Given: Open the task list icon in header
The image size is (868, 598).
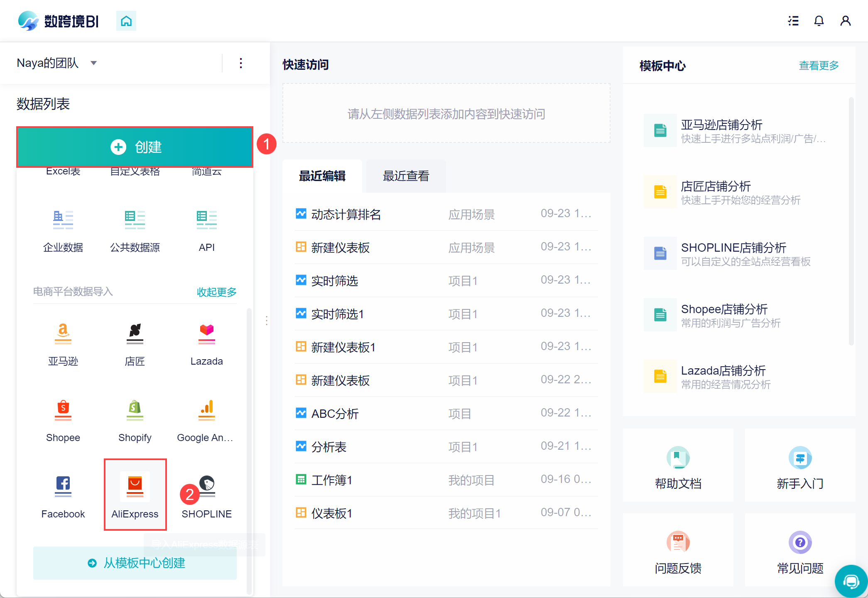Looking at the screenshot, I should point(793,21).
